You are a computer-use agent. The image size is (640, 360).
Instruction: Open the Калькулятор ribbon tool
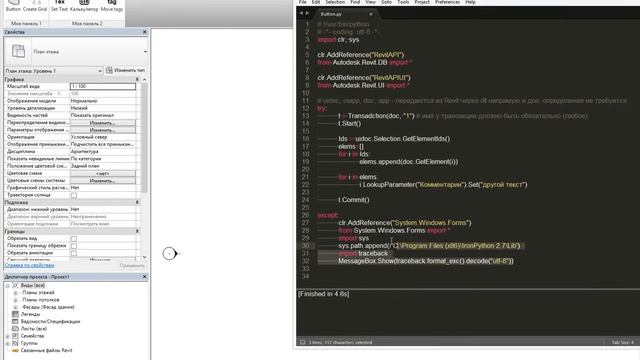click(84, 6)
